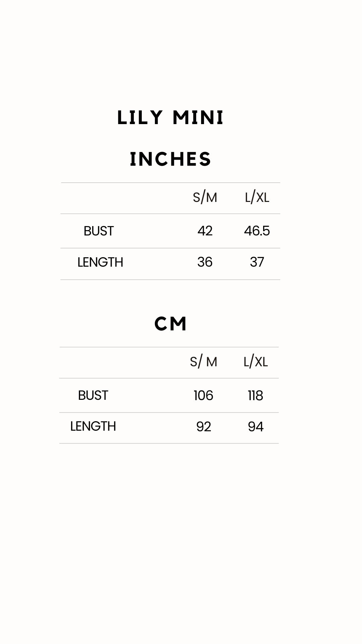Select BUST row label in CM table
Viewport: 362px width, 644px height.
tap(93, 395)
